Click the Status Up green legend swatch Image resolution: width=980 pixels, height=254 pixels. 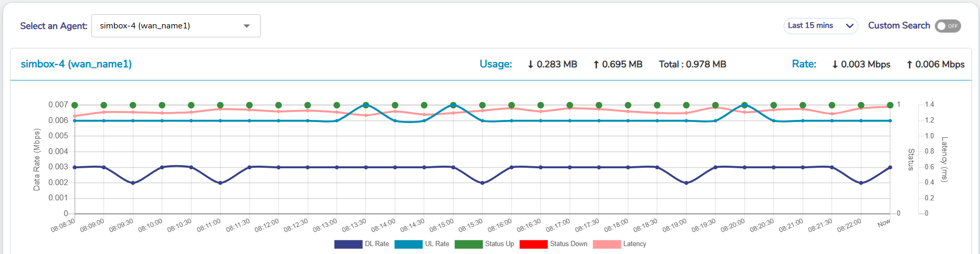click(468, 244)
